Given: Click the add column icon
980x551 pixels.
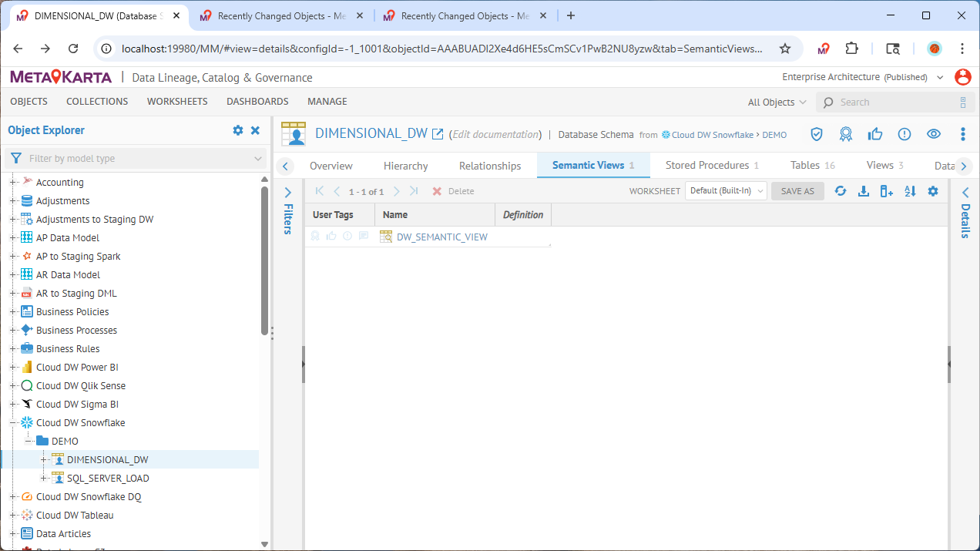Looking at the screenshot, I should 887,191.
